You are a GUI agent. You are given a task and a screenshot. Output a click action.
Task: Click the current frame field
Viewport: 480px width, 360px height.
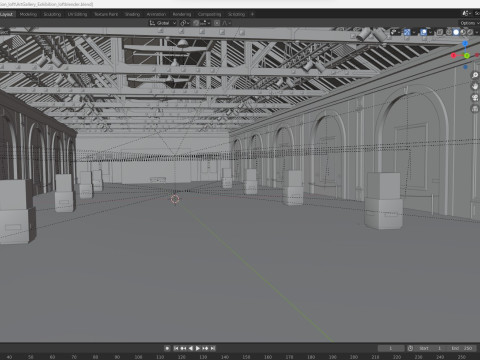(391, 348)
